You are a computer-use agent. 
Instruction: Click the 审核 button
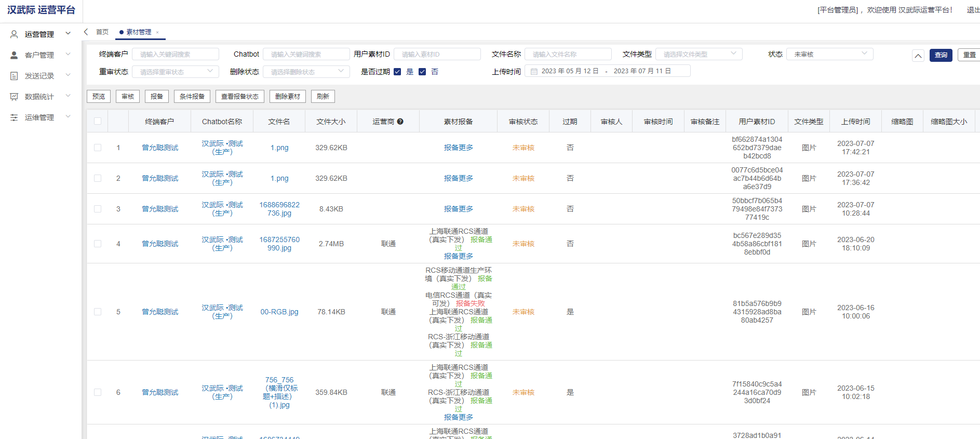(128, 97)
